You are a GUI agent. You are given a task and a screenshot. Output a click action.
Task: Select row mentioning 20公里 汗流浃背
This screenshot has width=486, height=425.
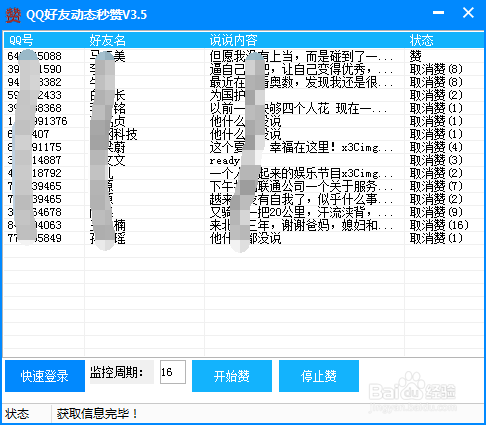[x=244, y=212]
